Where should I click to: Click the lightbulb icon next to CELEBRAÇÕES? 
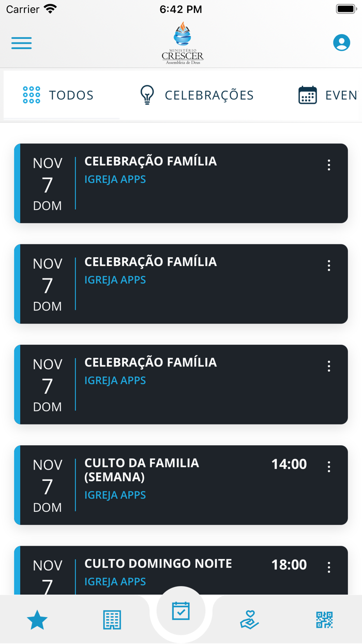pos(147,95)
